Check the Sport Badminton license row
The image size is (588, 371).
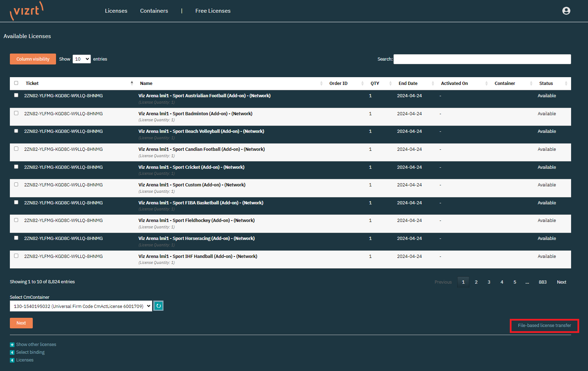tap(16, 113)
